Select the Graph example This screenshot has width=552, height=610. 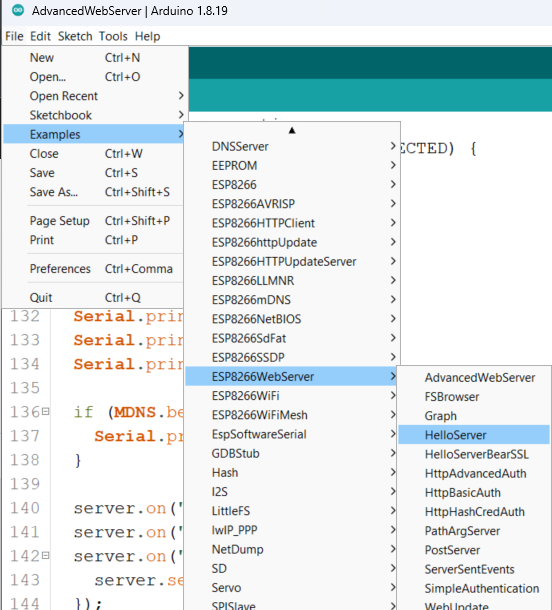click(x=474, y=416)
